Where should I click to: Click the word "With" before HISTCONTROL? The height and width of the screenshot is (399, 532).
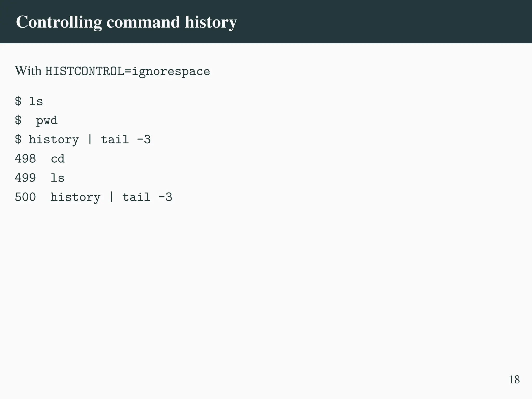coord(28,71)
